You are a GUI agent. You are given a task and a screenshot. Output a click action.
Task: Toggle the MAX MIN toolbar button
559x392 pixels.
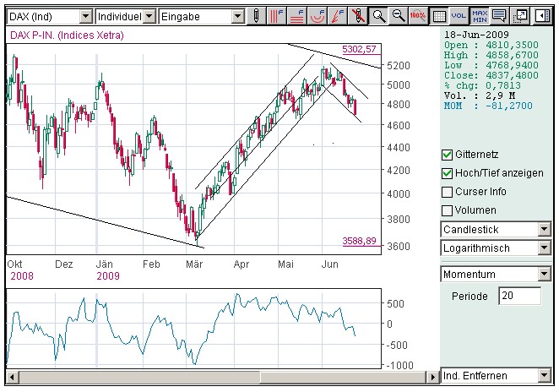coord(480,16)
